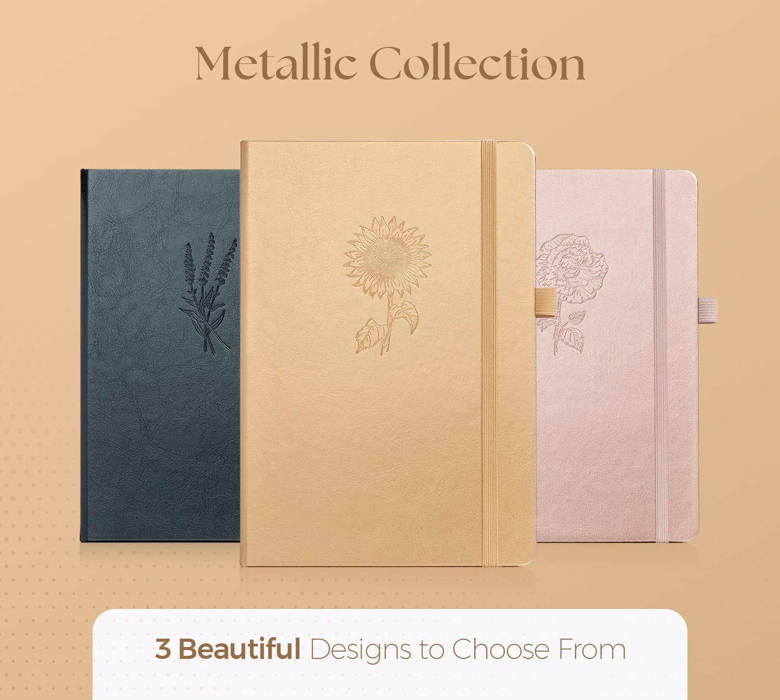Click the lavender sprig emblem on dark notebook
The width and height of the screenshot is (780, 700).
[x=208, y=293]
